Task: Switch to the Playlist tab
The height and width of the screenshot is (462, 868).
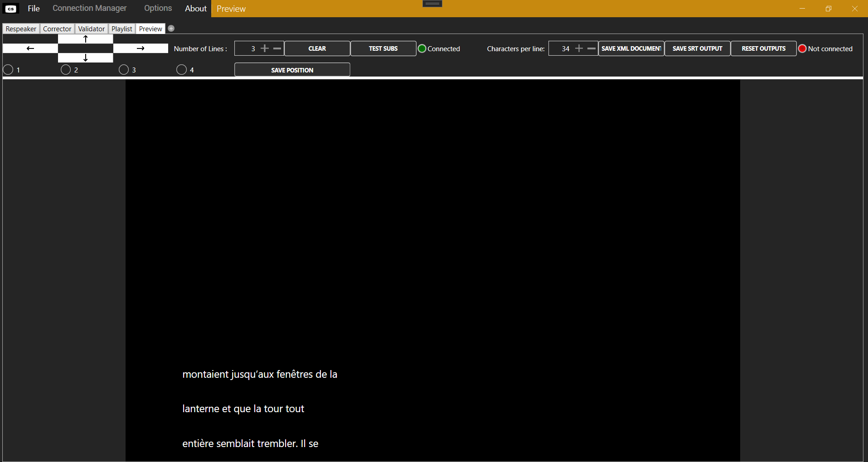Action: [122, 29]
